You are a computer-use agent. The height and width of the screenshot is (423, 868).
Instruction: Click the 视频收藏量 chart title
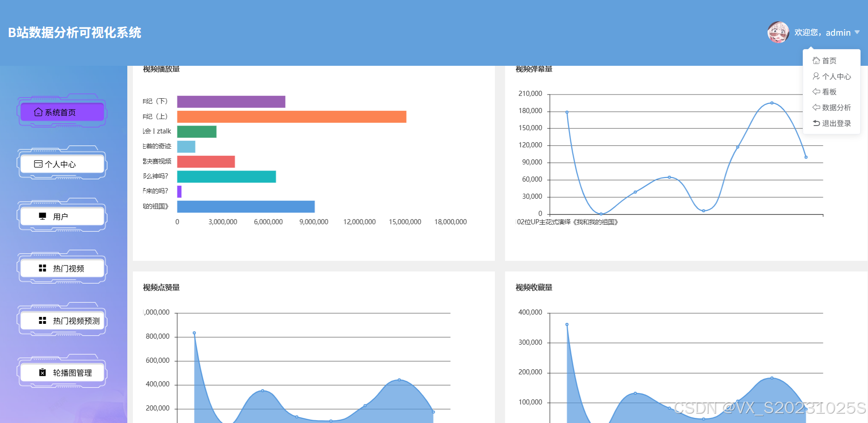534,287
